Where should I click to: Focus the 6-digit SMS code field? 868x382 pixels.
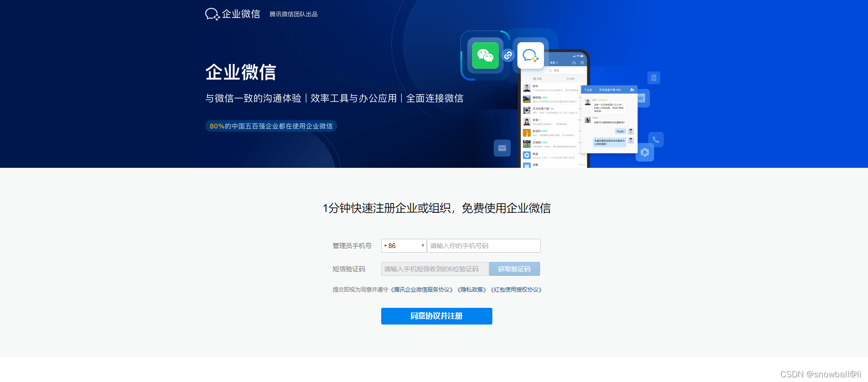tap(434, 269)
